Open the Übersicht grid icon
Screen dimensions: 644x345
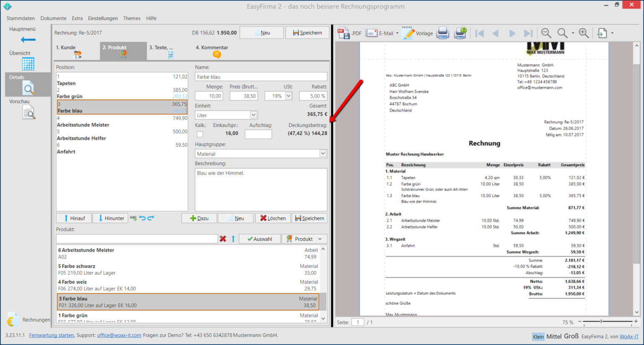point(28,64)
